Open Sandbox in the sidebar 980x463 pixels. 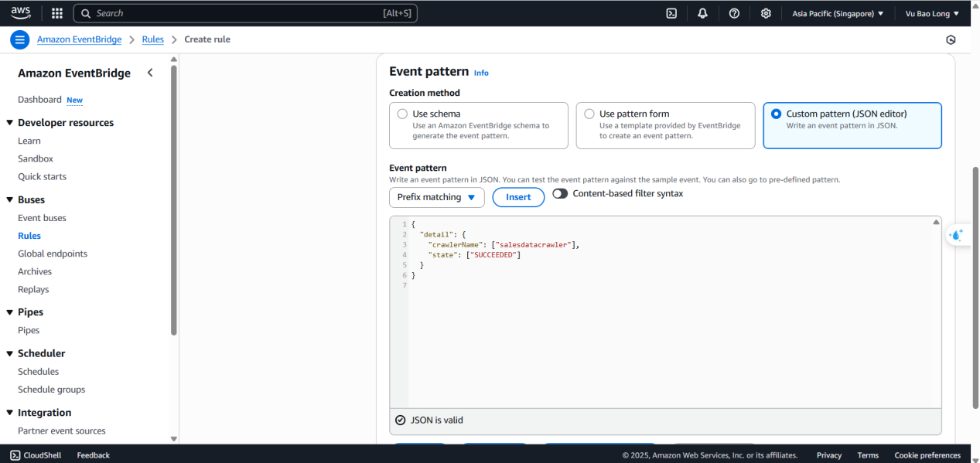tap(36, 158)
